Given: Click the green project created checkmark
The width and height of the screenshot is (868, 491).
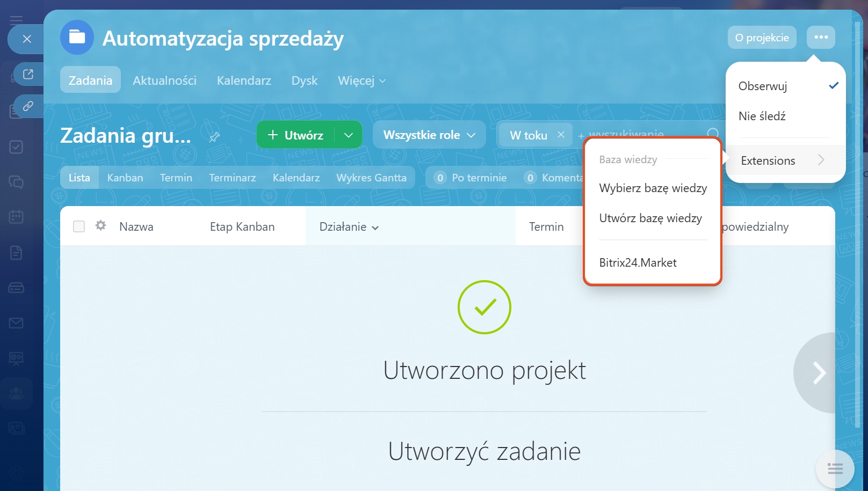Looking at the screenshot, I should coord(484,307).
